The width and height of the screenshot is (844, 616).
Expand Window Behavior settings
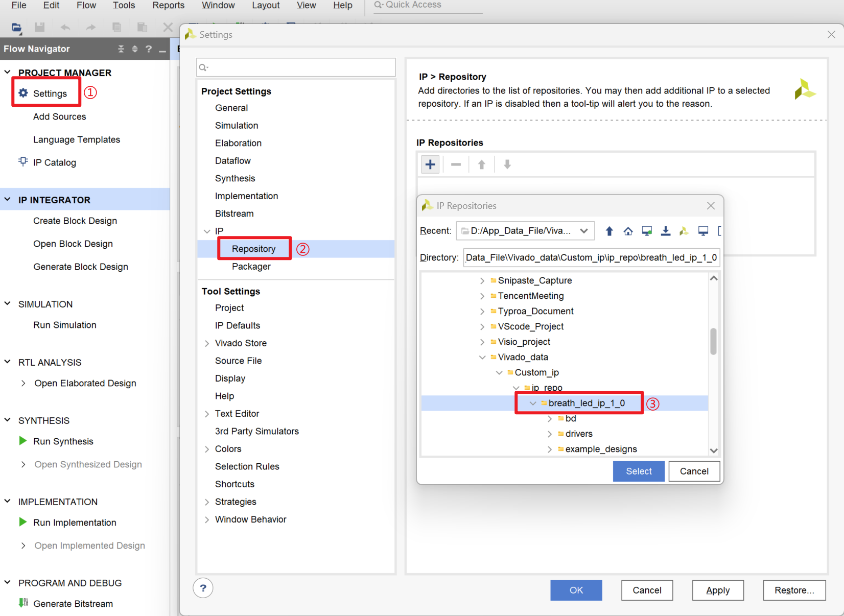[x=207, y=519]
